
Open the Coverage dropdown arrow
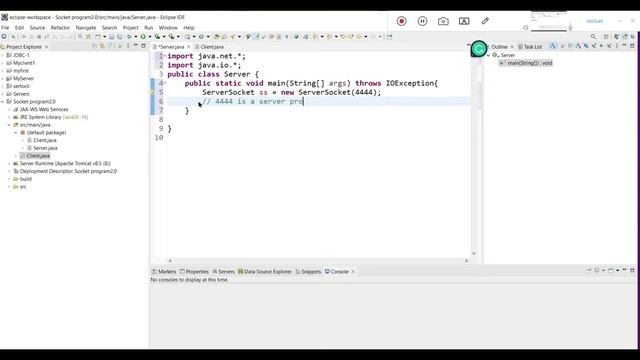pyautogui.click(x=164, y=37)
